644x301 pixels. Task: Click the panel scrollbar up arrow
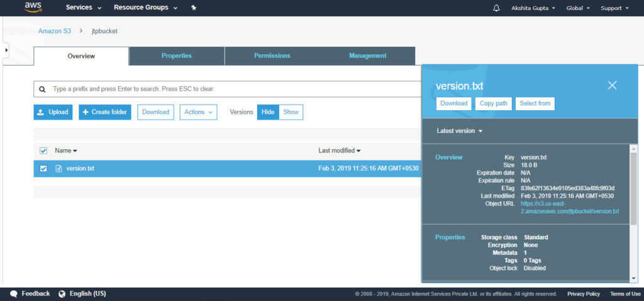click(x=633, y=149)
